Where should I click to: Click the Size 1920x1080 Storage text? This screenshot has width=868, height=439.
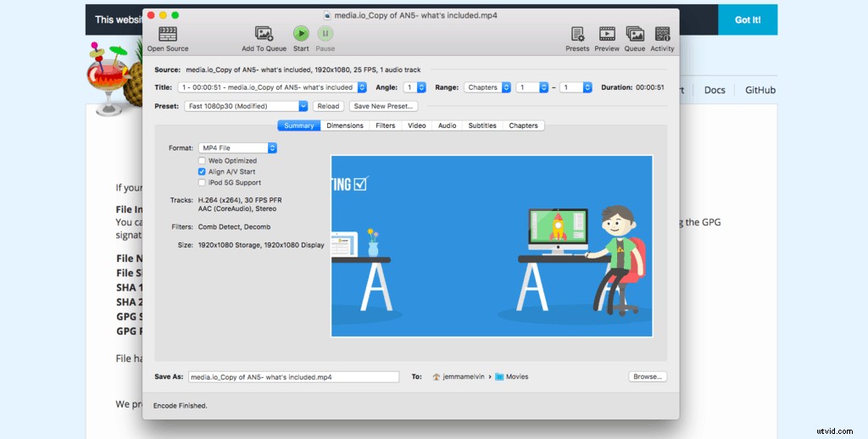(x=261, y=245)
